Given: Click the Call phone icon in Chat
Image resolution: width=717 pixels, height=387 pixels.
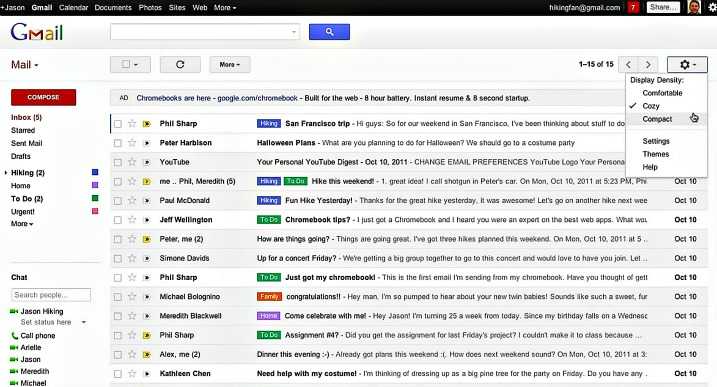Looking at the screenshot, I should point(14,336).
